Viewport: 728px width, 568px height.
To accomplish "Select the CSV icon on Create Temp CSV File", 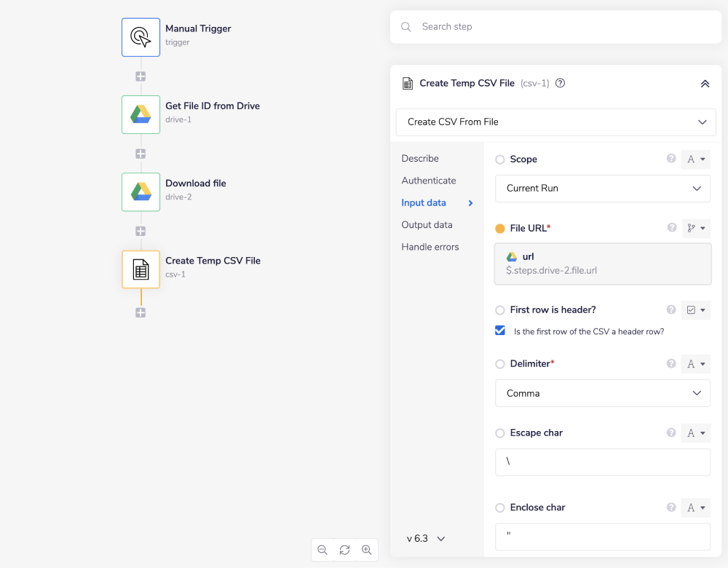I will click(x=141, y=269).
